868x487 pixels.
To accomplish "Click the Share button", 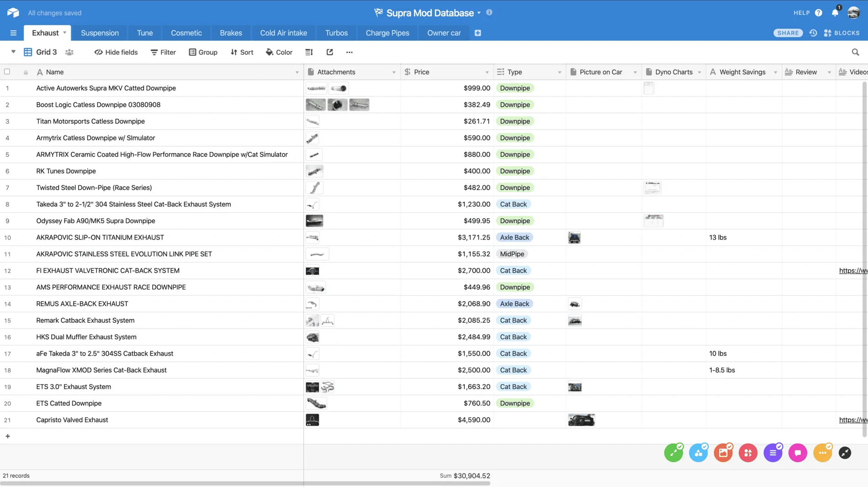I will tap(788, 33).
